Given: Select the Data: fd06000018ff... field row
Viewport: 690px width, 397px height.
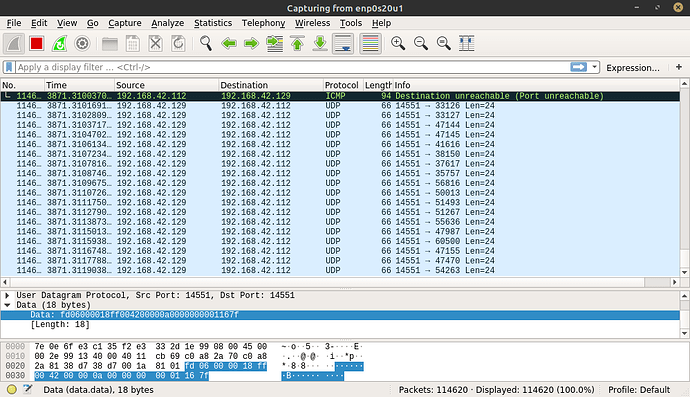Looking at the screenshot, I should [x=340, y=315].
